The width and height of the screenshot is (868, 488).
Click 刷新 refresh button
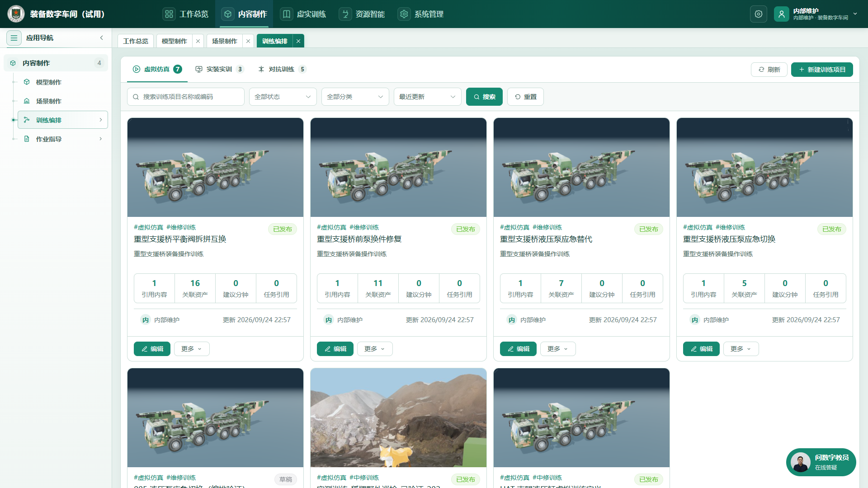click(769, 70)
